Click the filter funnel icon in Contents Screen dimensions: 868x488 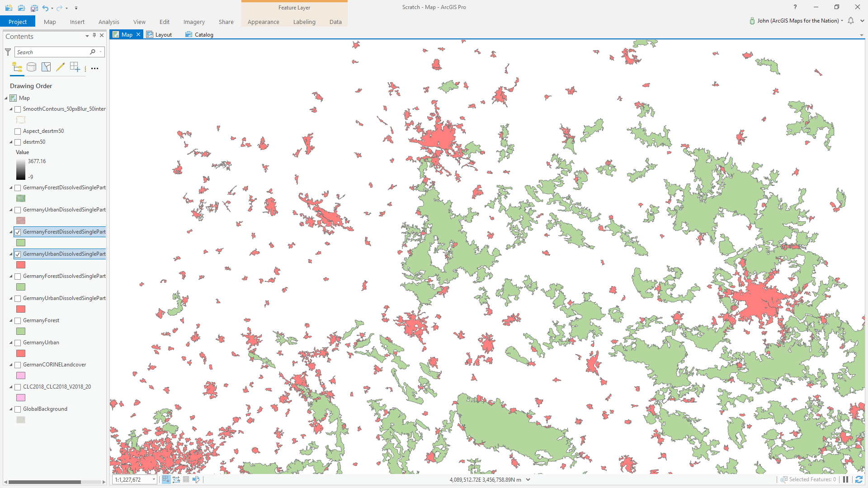[8, 52]
